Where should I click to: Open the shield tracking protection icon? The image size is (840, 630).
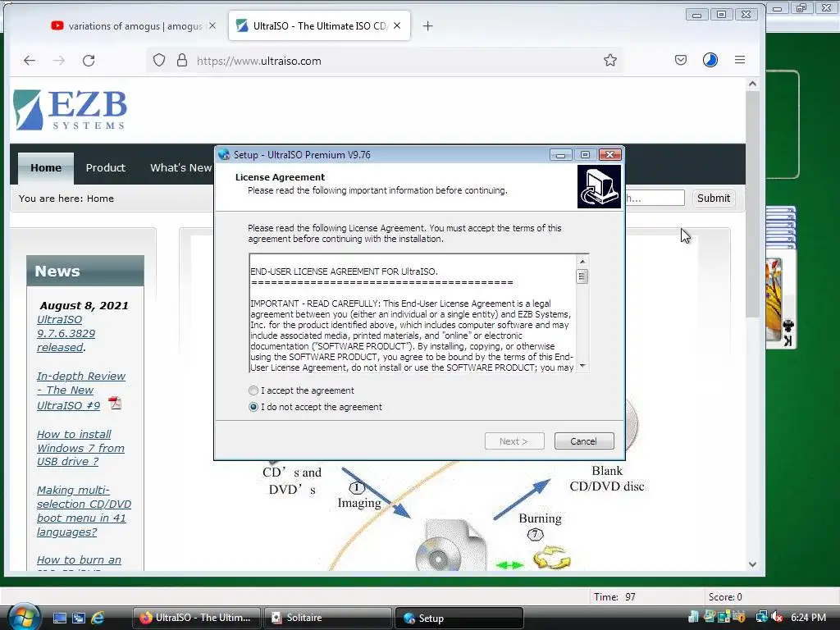(159, 60)
